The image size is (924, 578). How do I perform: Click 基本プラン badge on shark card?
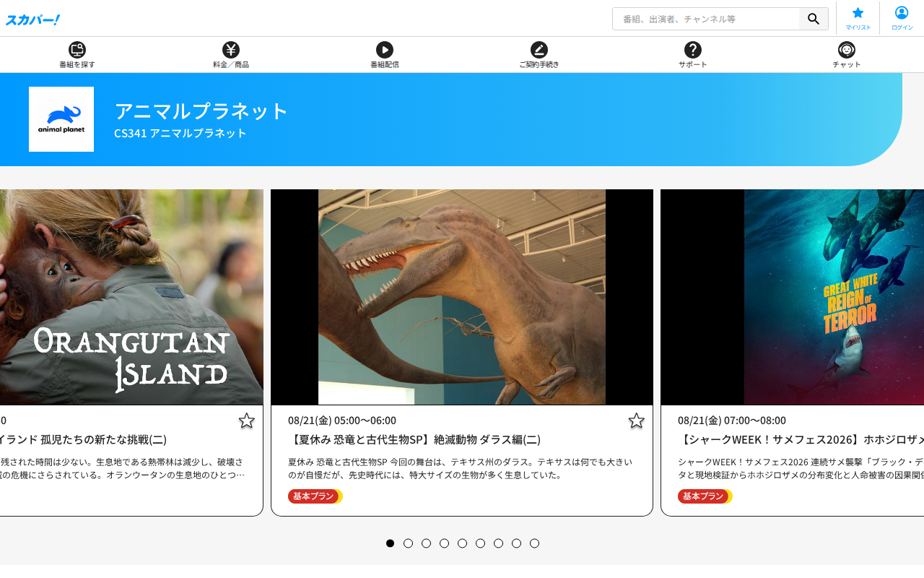pyautogui.click(x=705, y=496)
